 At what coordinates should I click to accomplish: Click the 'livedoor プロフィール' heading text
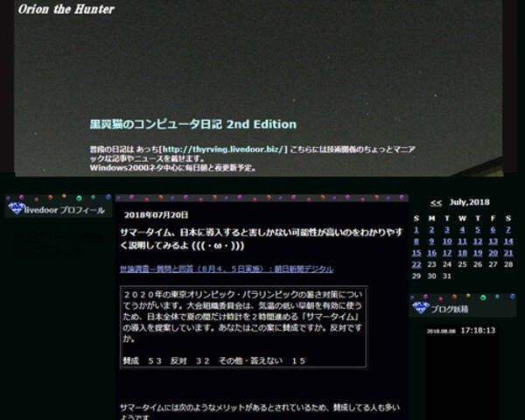point(65,210)
